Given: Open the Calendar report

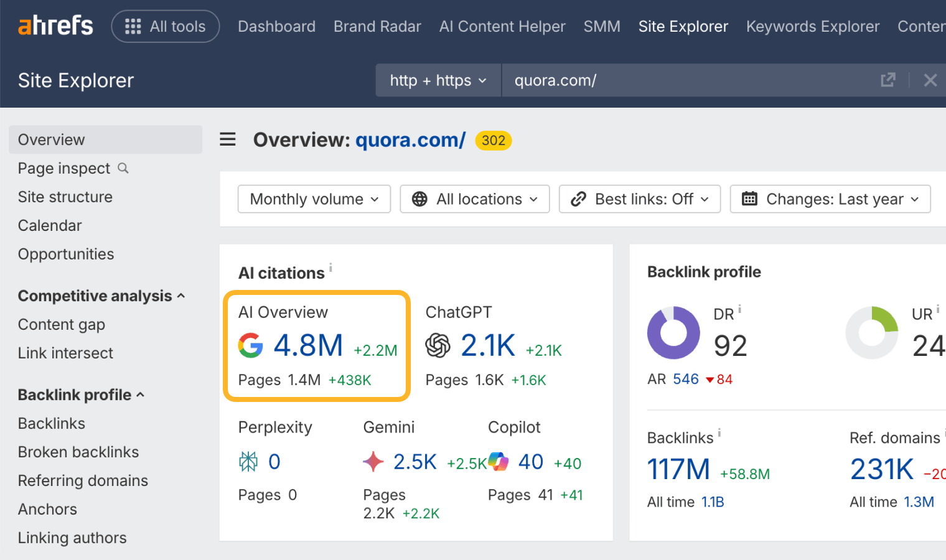Looking at the screenshot, I should coord(50,225).
